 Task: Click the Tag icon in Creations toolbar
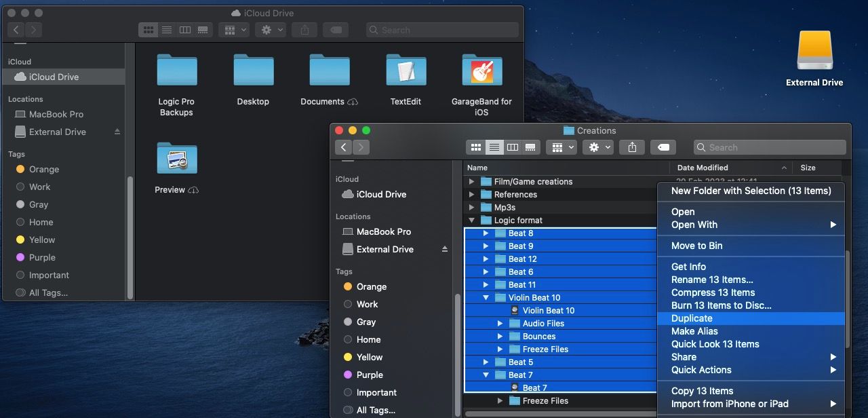coord(663,147)
